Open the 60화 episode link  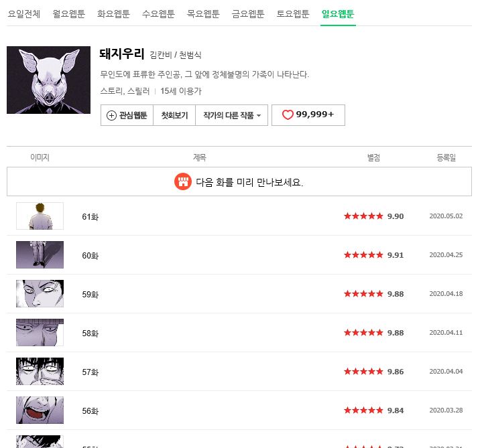tap(90, 255)
